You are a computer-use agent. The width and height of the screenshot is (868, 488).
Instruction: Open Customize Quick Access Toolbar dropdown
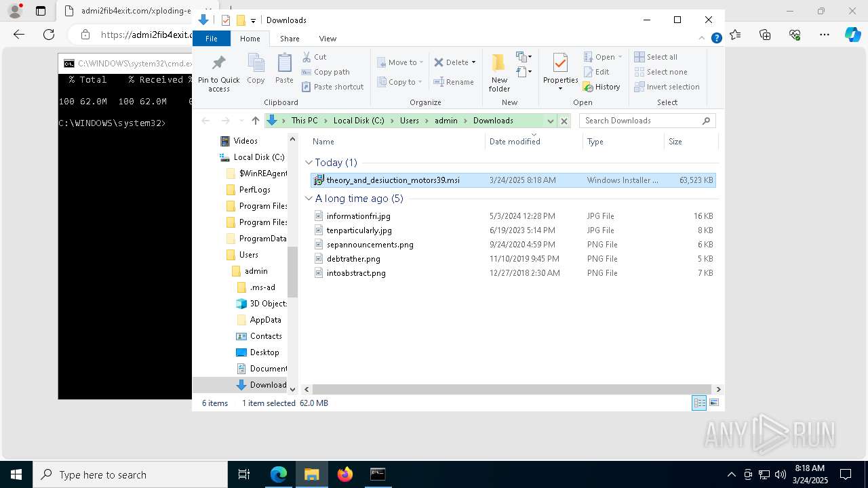(253, 20)
